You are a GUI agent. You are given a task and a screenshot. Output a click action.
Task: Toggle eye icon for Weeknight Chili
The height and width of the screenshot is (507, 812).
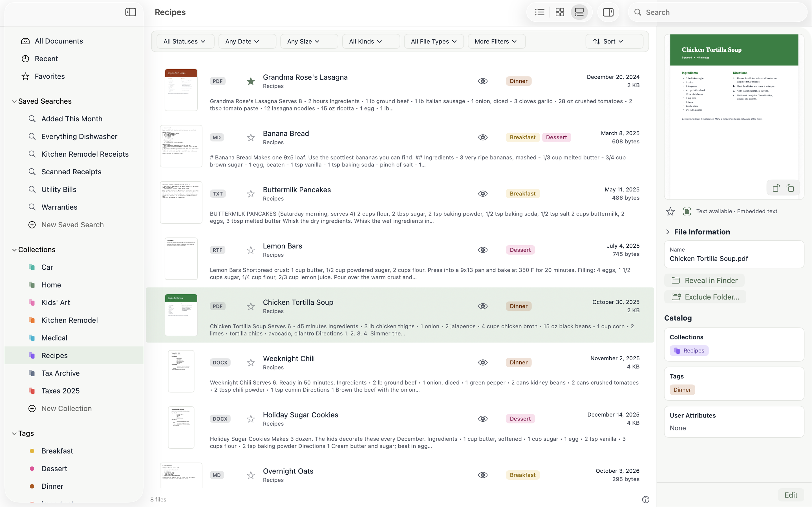pyautogui.click(x=482, y=363)
